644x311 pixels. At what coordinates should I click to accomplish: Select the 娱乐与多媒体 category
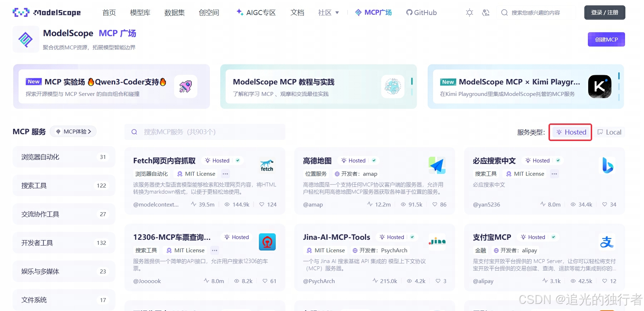pyautogui.click(x=64, y=271)
